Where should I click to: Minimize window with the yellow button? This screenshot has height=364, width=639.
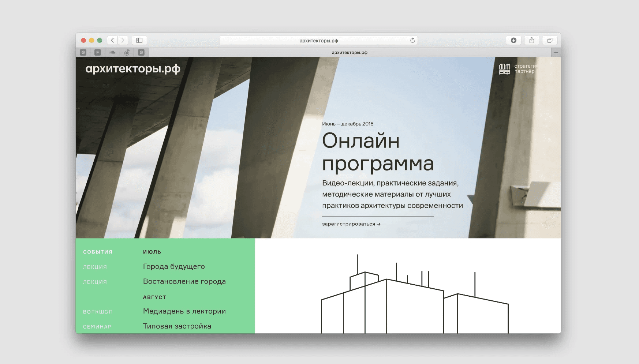[91, 40]
